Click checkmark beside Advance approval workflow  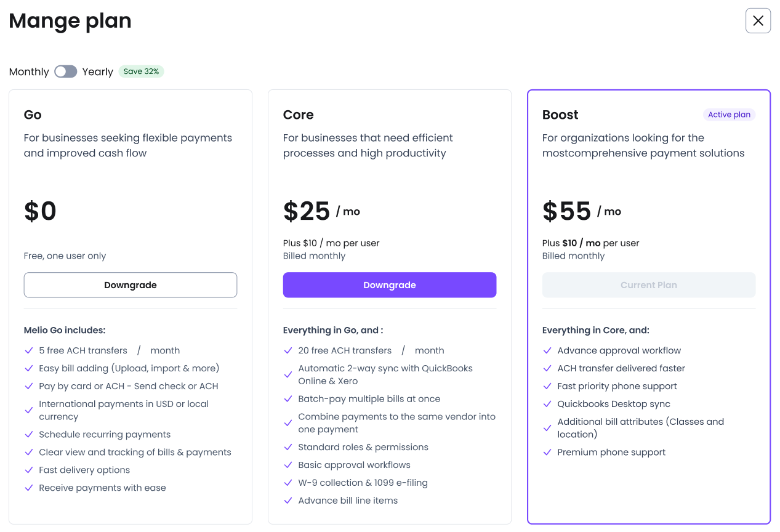click(547, 350)
